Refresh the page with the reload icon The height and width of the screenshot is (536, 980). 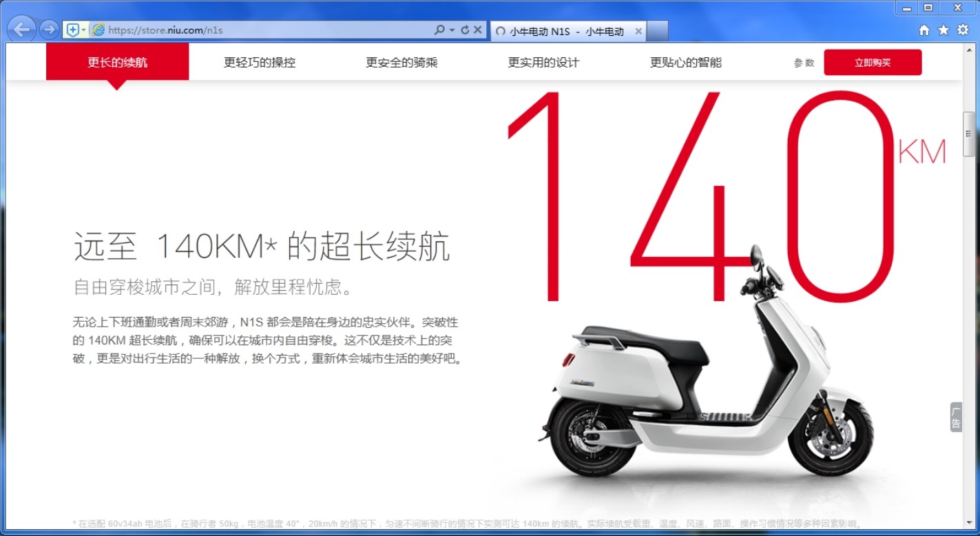coord(465,30)
